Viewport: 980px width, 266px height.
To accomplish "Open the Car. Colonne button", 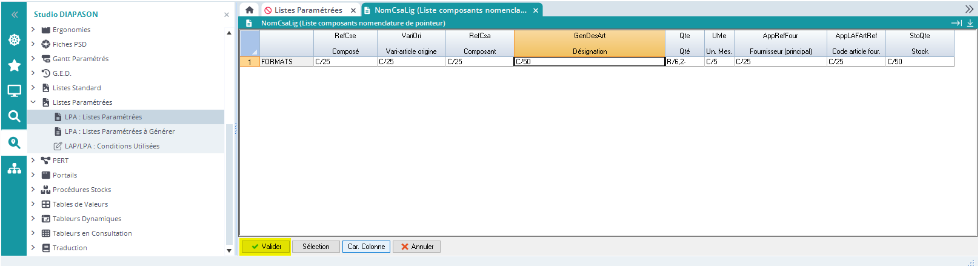I will (x=366, y=247).
